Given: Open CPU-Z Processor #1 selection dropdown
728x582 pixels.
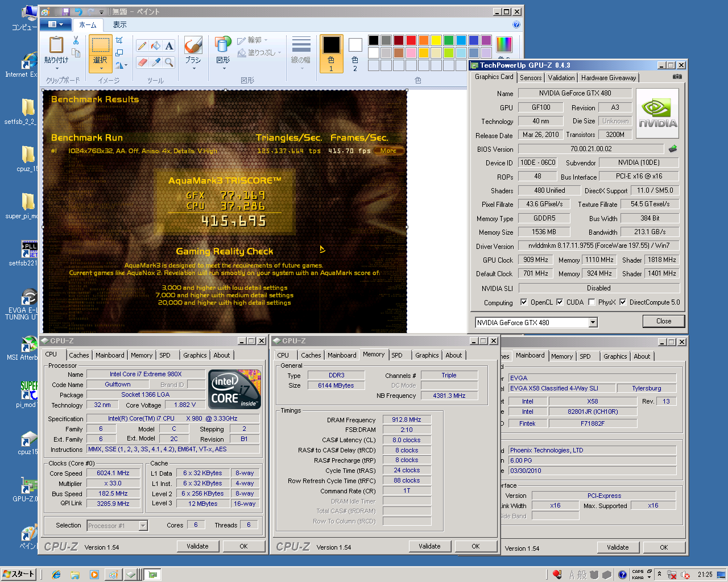Looking at the screenshot, I should (x=143, y=526).
